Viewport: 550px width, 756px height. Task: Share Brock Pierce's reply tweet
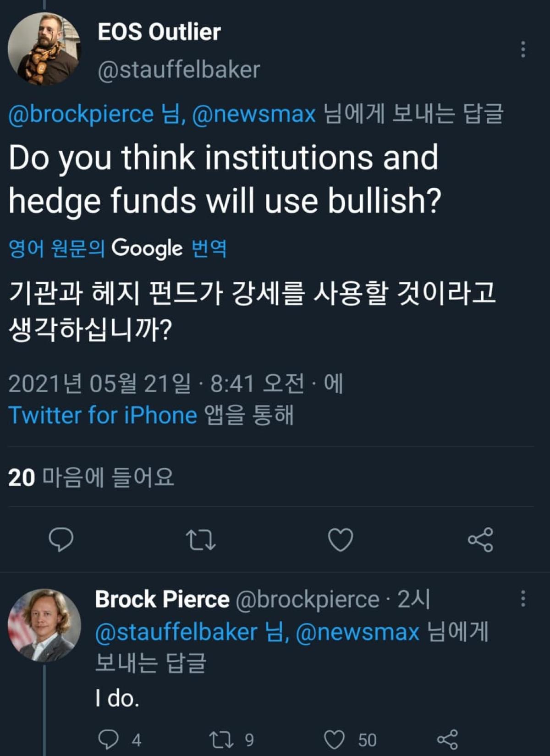pos(447,740)
